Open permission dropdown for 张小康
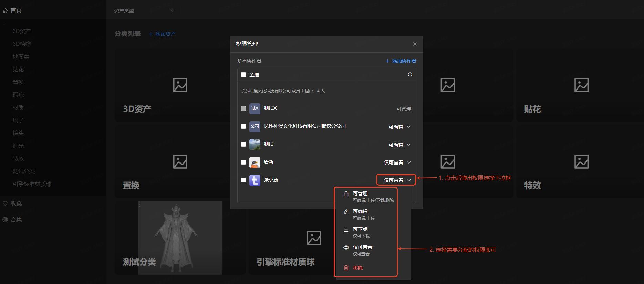Image resolution: width=644 pixels, height=284 pixels. tap(397, 180)
